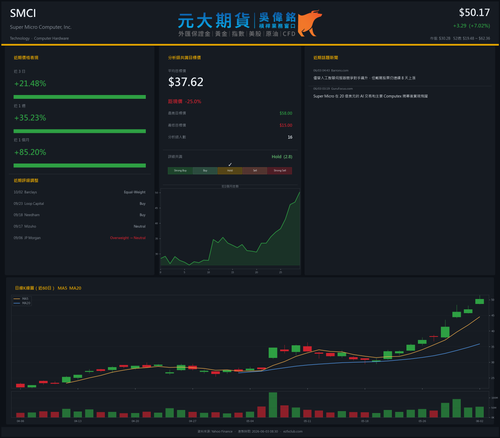Click the +3.29 (+7.02%) daily change
This screenshot has height=438, width=500.
click(471, 26)
